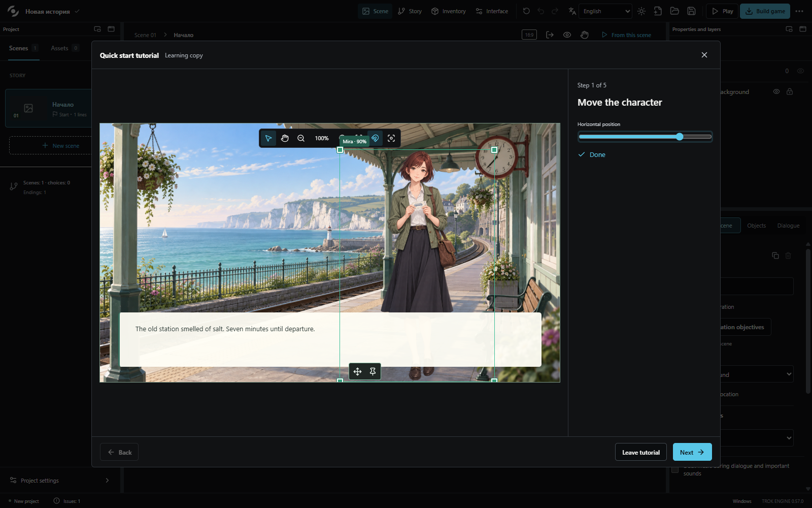Image resolution: width=812 pixels, height=508 pixels.
Task: Click the Back button in the tutorial
Action: [x=119, y=452]
